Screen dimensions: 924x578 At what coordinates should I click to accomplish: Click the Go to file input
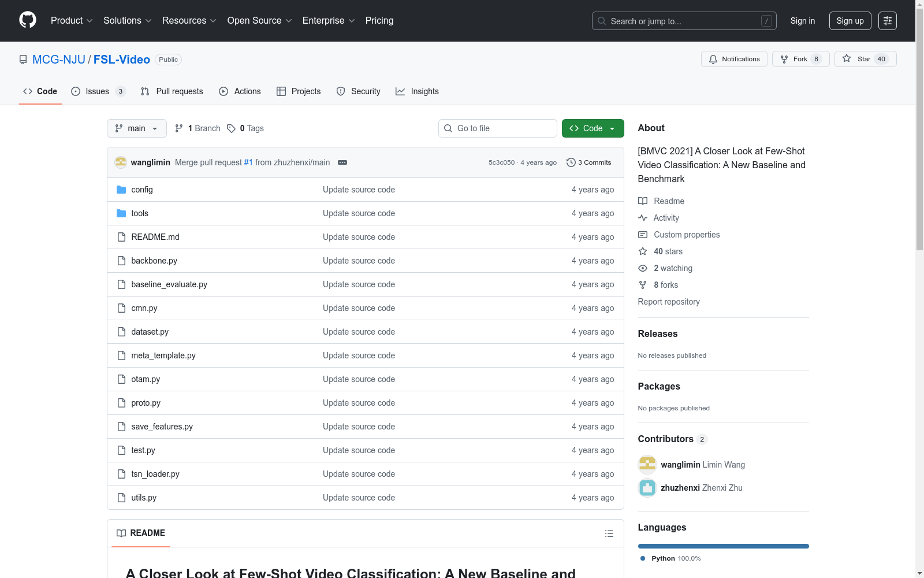[498, 128]
